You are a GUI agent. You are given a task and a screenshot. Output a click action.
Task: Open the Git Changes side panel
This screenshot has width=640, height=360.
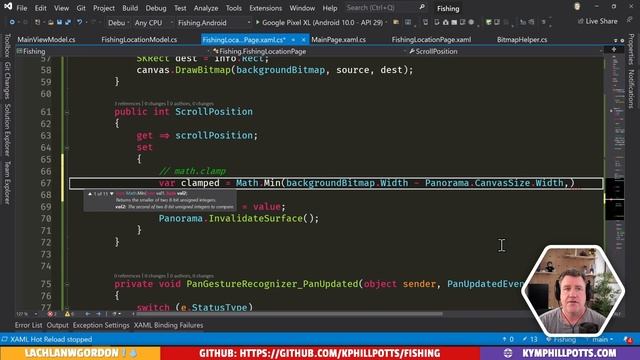(7, 80)
